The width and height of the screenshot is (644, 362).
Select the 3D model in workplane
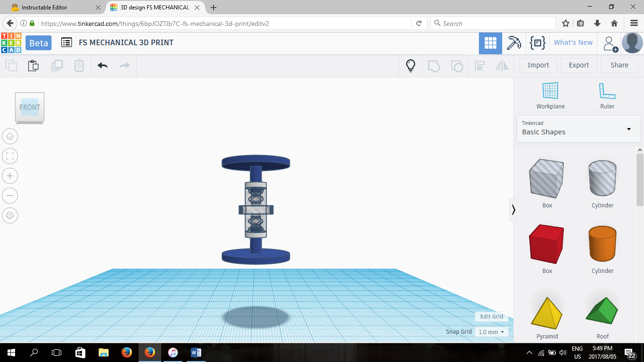point(256,210)
